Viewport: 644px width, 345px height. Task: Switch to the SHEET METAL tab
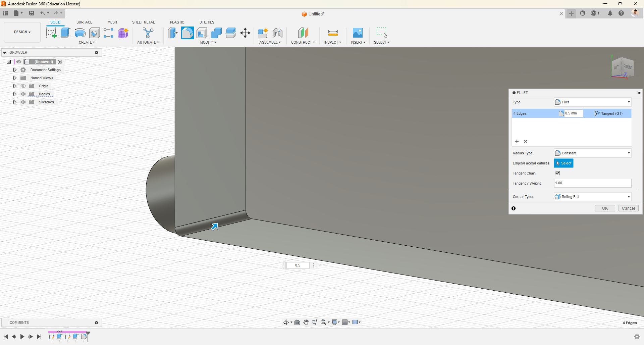tap(144, 22)
